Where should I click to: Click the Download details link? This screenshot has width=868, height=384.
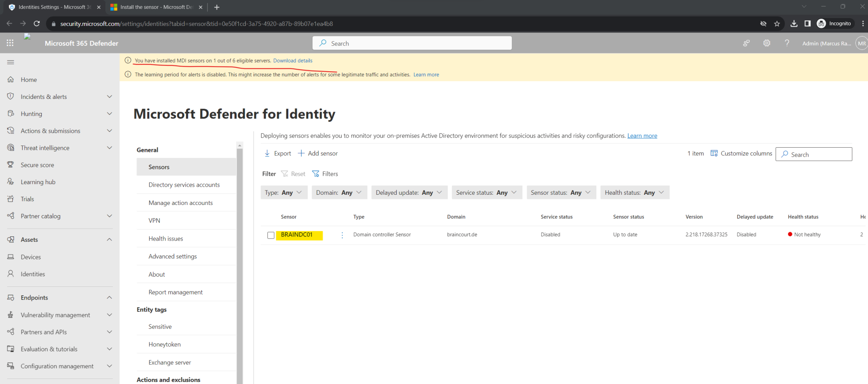292,60
